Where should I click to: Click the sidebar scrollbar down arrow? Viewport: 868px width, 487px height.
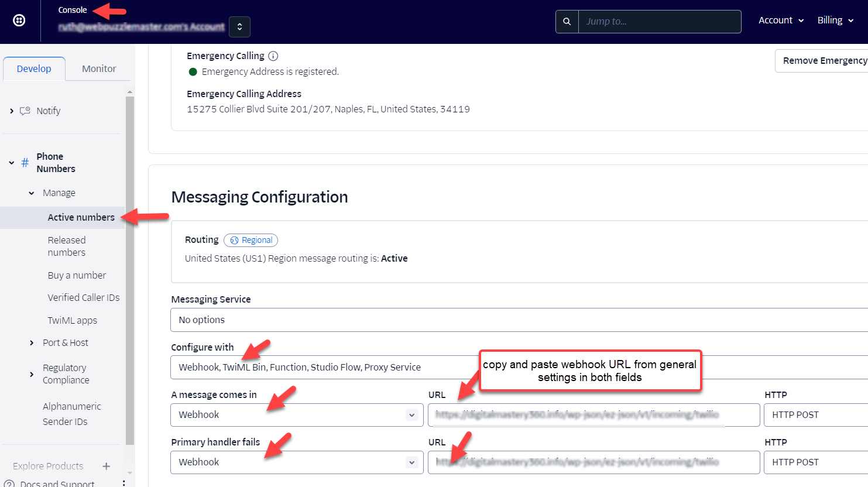[130, 473]
